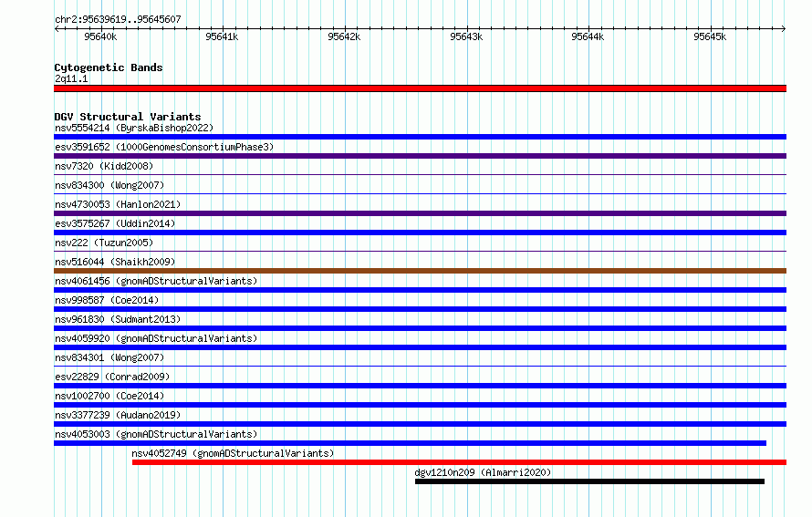This screenshot has width=812, height=517.
Task: Click the DGV Structural Variants track title
Action: [x=128, y=117]
